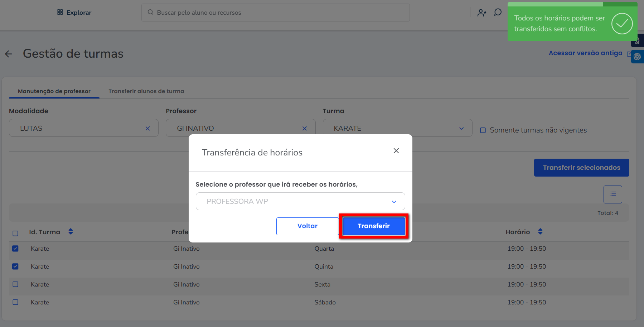Click the back arrow beside Gestão de turmas
The height and width of the screenshot is (327, 644).
tap(9, 54)
